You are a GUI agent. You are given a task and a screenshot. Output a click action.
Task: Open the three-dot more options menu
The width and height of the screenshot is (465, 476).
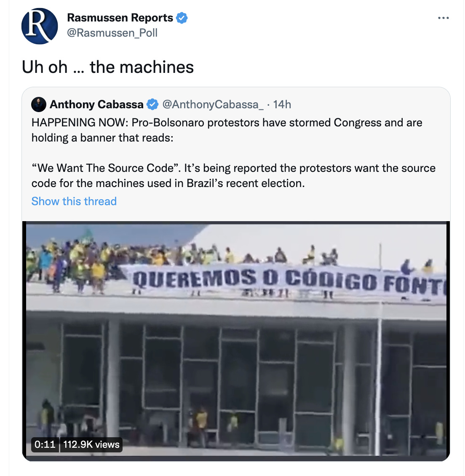click(x=443, y=18)
